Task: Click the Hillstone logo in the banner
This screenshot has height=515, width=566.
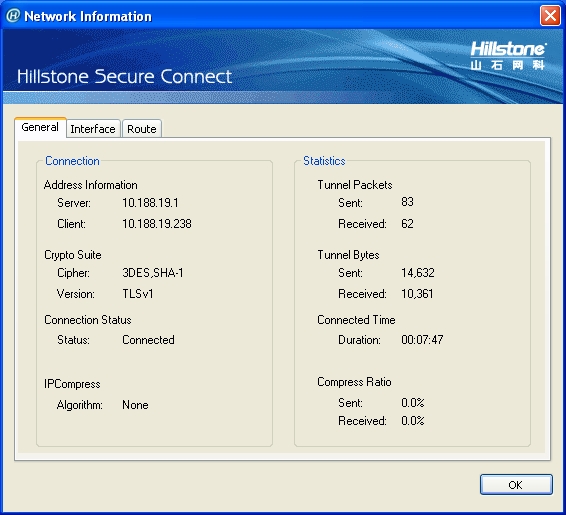Action: coord(508,55)
